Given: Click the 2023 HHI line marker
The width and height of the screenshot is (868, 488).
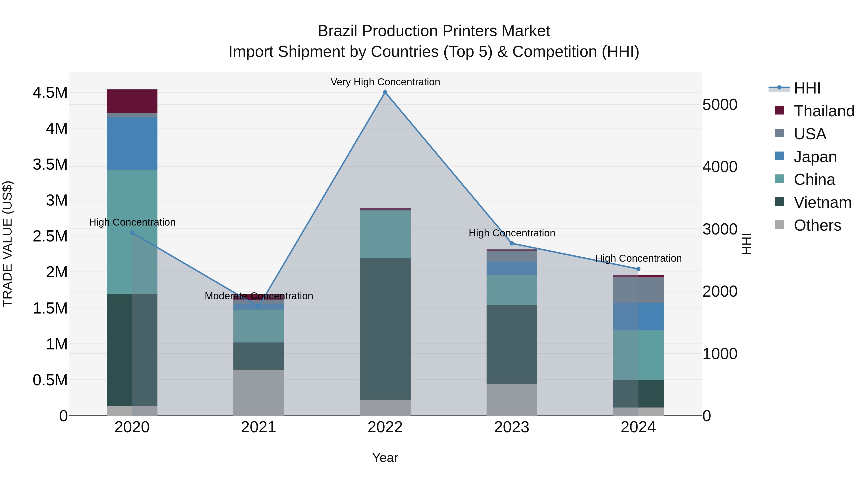Looking at the screenshot, I should point(511,243).
